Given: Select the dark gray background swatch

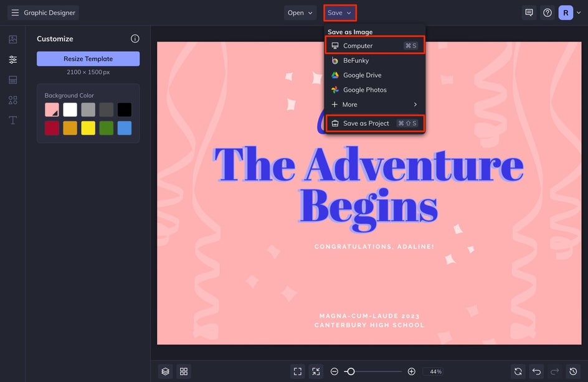Looking at the screenshot, I should tap(106, 109).
